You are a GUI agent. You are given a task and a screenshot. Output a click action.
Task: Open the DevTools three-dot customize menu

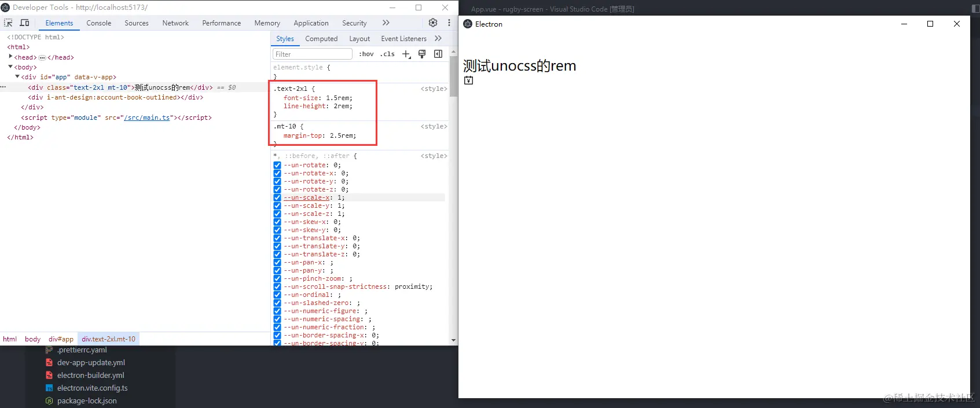[x=449, y=23]
